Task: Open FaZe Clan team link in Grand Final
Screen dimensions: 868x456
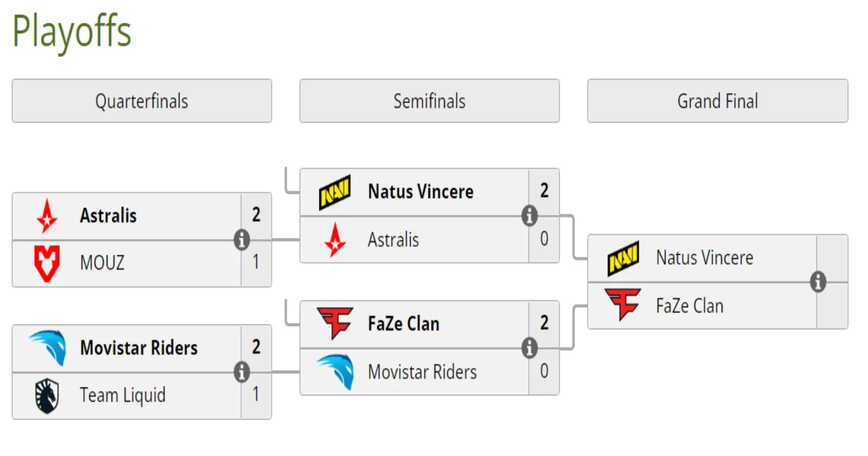Action: tap(690, 306)
